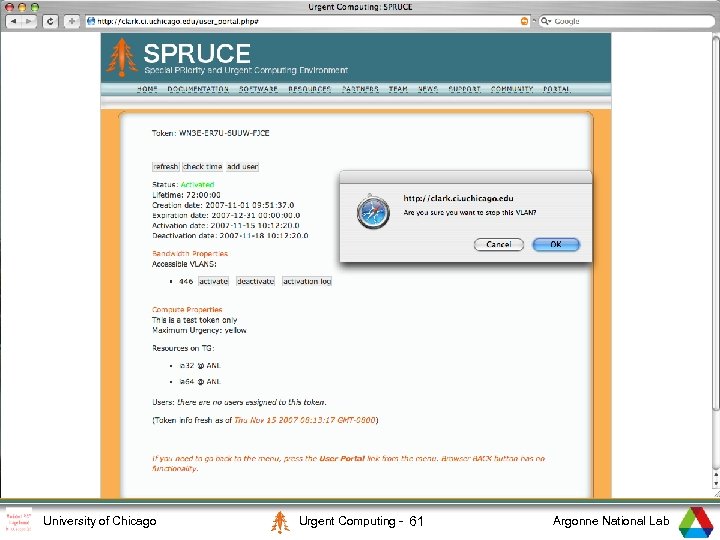Screen dimensions: 720x540
Task: Click the Lifetime: 72:00:00 line
Action: (x=186, y=195)
